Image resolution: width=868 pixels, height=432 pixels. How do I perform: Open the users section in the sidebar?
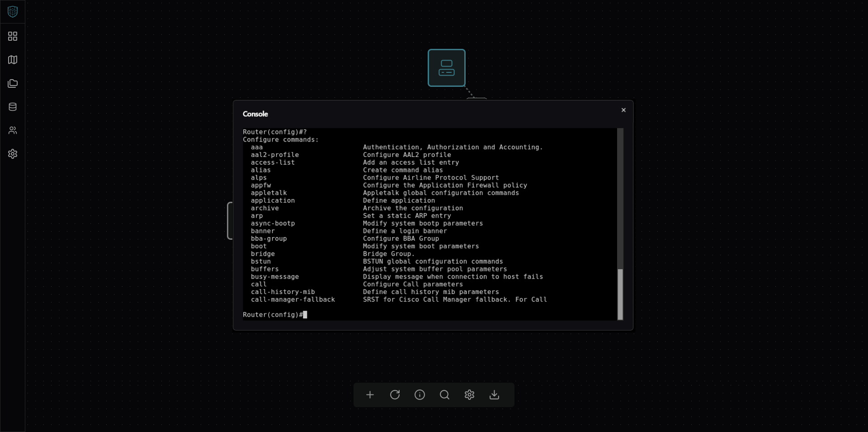[x=13, y=130]
